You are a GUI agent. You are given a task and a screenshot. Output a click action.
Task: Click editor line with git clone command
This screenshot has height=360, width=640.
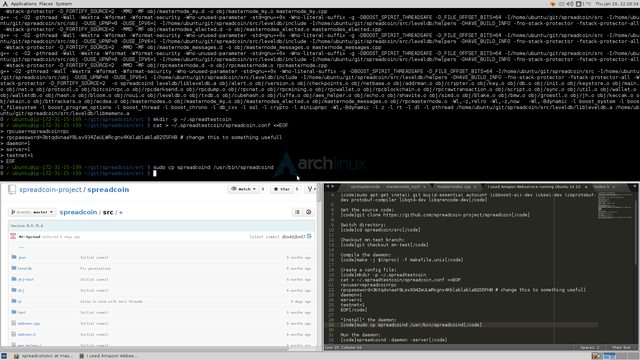[435, 215]
